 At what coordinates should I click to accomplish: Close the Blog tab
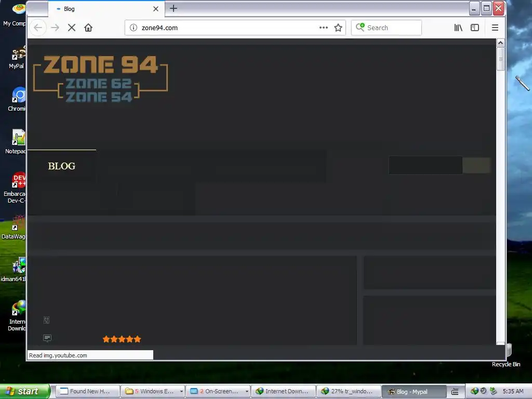156,9
